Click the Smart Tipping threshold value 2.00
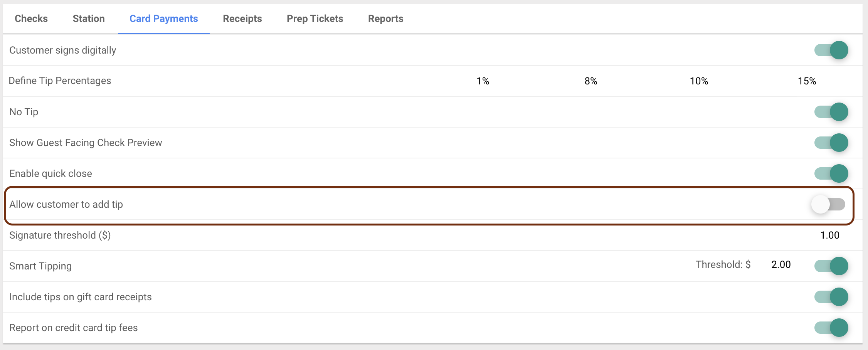This screenshot has width=868, height=350. (x=781, y=264)
